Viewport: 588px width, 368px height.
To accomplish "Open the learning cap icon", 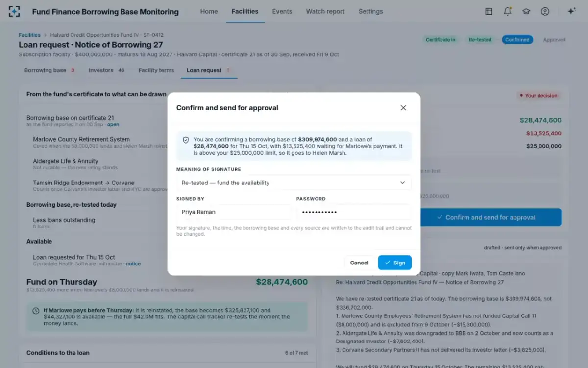I will pos(526,11).
